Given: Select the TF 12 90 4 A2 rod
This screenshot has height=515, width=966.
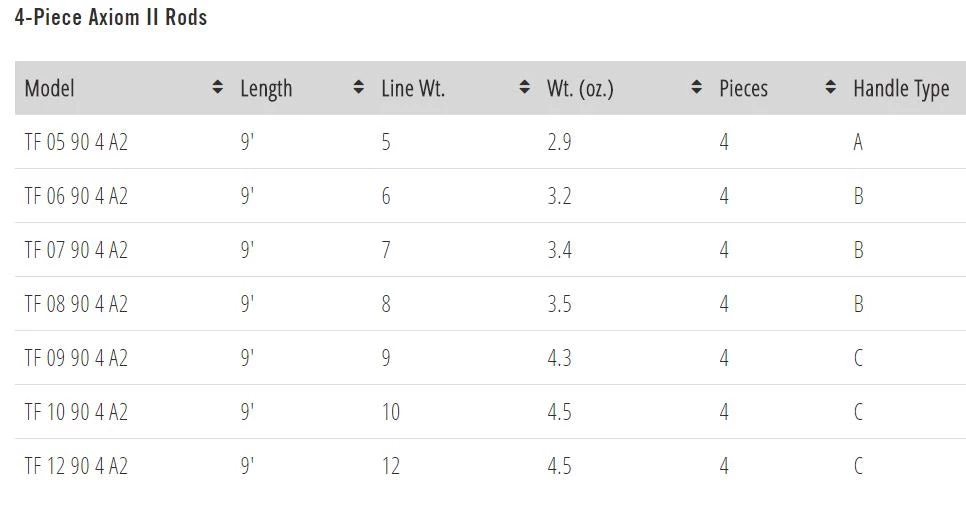Looking at the screenshot, I should pos(76,466).
